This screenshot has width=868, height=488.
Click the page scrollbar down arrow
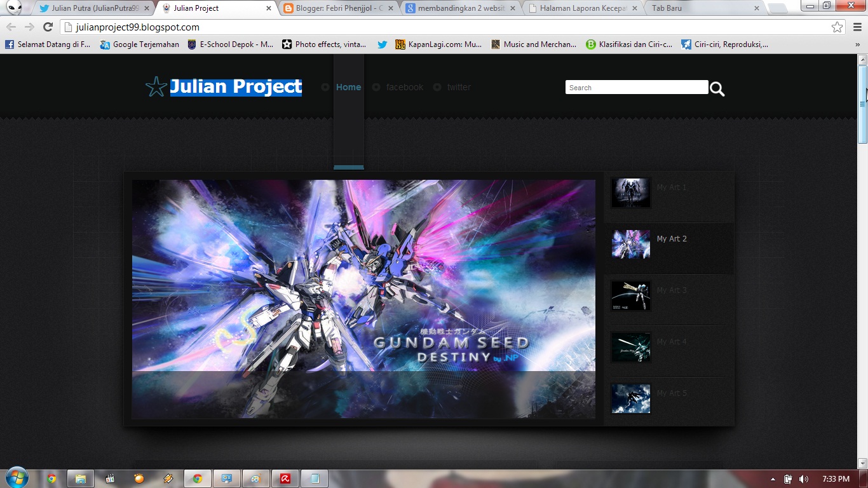point(863,463)
